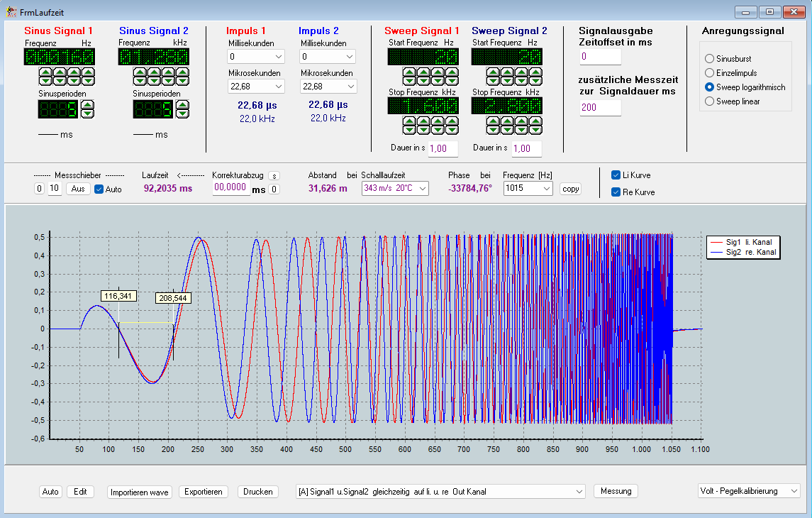Click the Edit button
812x518 pixels.
(x=80, y=492)
